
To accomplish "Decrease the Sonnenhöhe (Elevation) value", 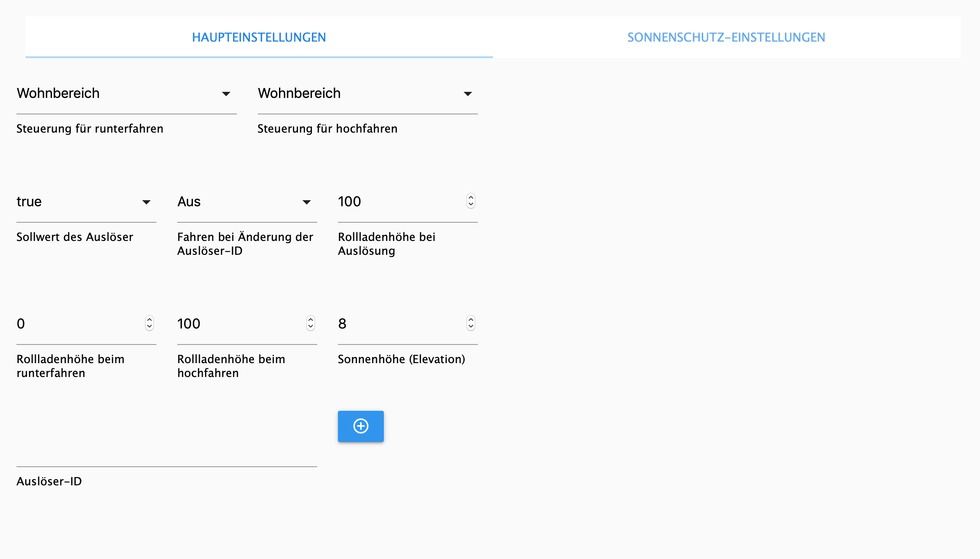I will [471, 327].
